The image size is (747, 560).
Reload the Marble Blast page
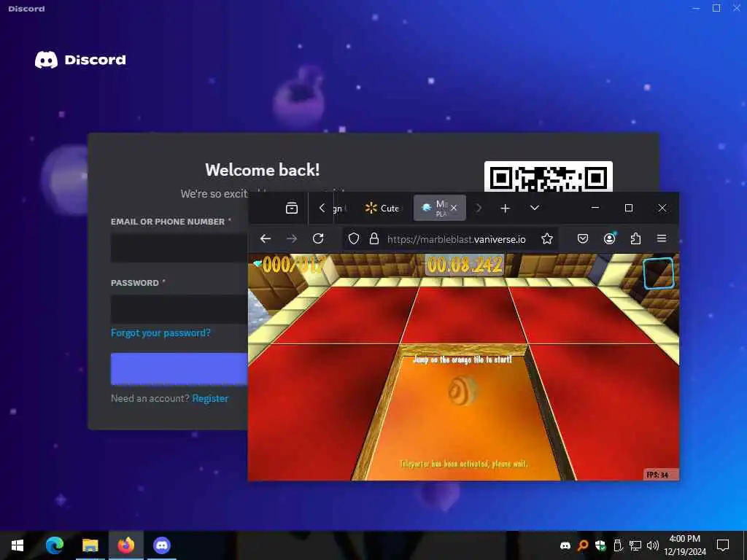click(x=318, y=238)
